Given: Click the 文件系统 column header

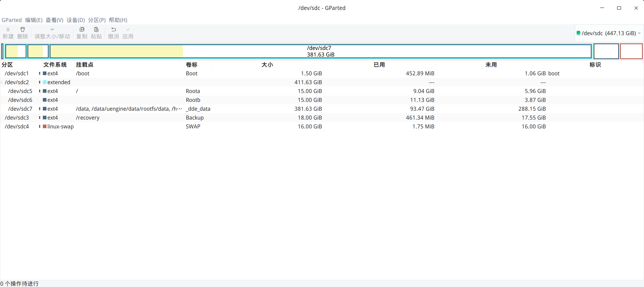Looking at the screenshot, I should coord(55,65).
